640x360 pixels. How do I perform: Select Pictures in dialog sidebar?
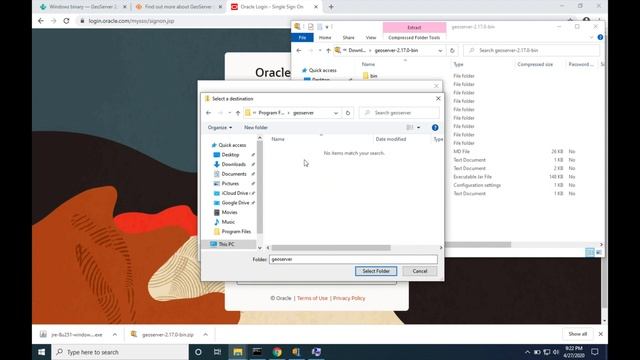click(230, 183)
